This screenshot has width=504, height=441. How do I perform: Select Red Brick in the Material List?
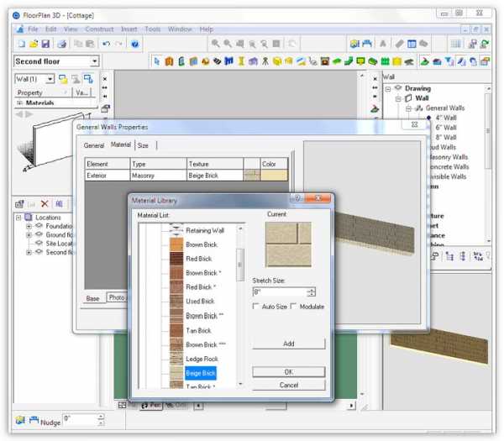198,259
